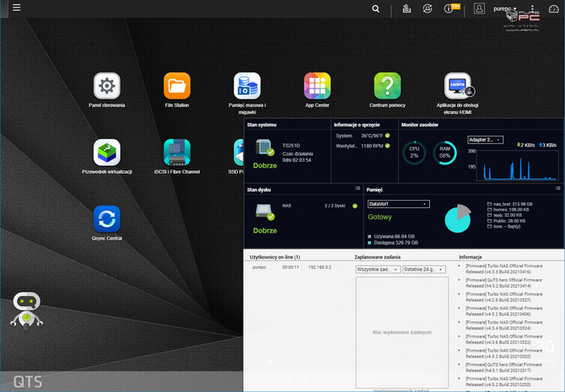Image resolution: width=565 pixels, height=392 pixels.
Task: Click the TS251D system status icon
Action: (x=265, y=148)
